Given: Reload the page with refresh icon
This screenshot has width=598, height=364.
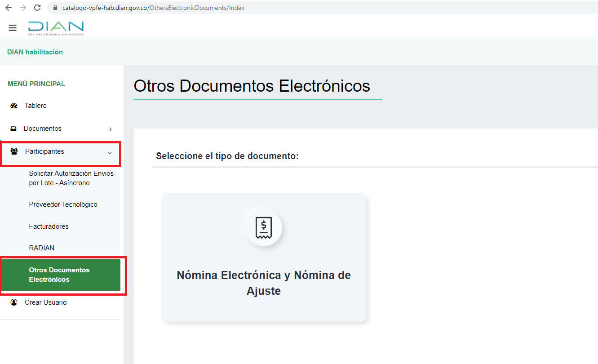Looking at the screenshot, I should [x=37, y=8].
